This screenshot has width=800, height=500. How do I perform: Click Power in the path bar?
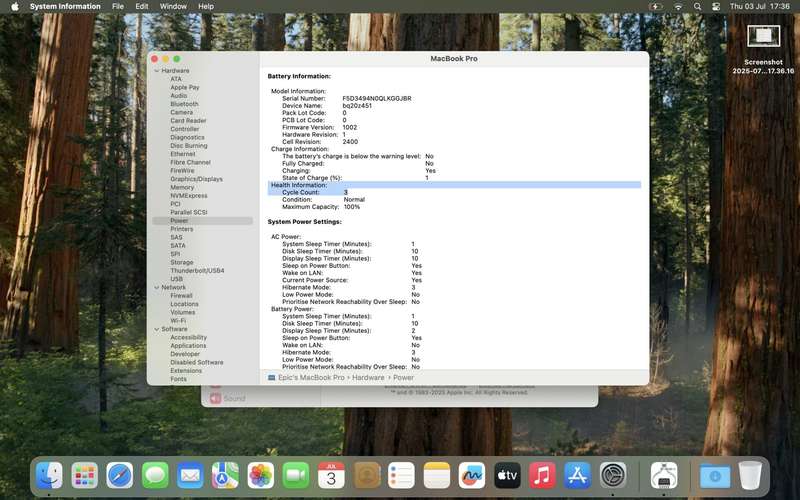coord(403,378)
